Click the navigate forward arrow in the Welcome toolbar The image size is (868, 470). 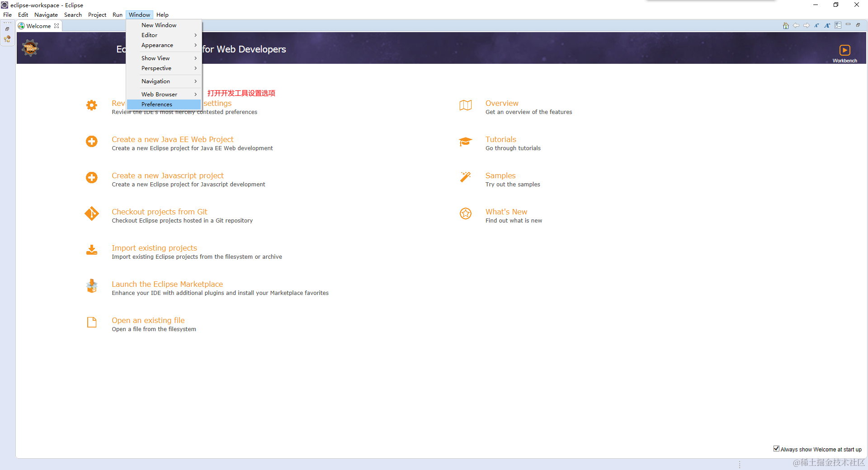coord(807,26)
